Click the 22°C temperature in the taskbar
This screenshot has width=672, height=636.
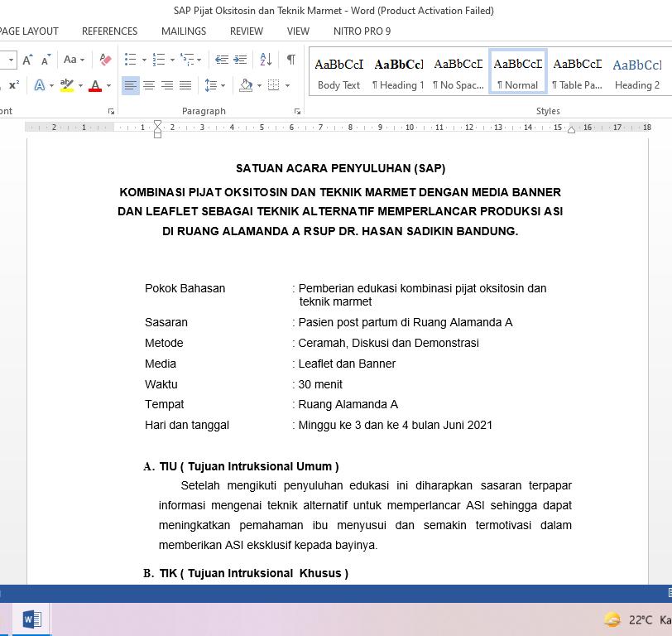pyautogui.click(x=641, y=620)
